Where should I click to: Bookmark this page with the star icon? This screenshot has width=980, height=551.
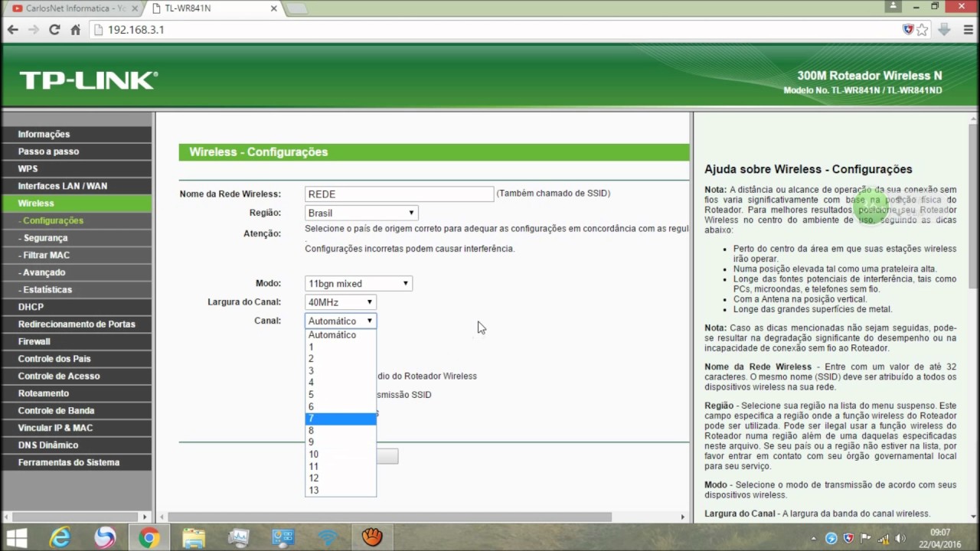click(922, 30)
